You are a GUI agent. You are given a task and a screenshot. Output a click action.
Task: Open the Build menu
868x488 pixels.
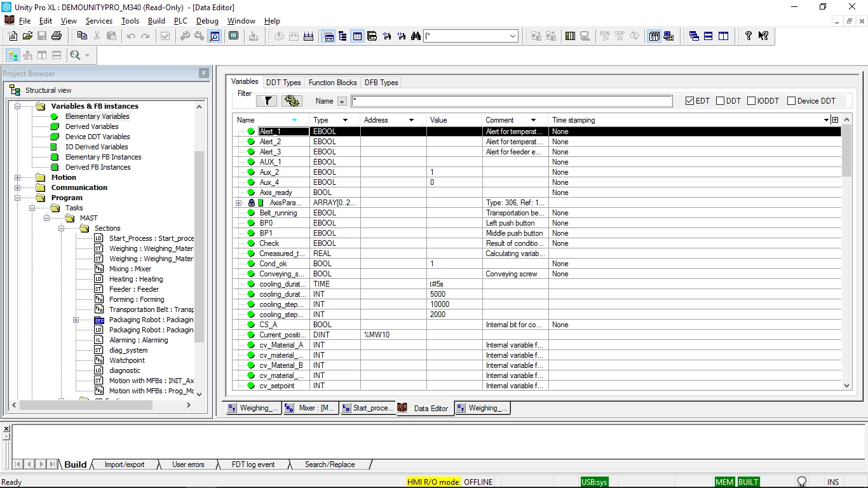[156, 21]
